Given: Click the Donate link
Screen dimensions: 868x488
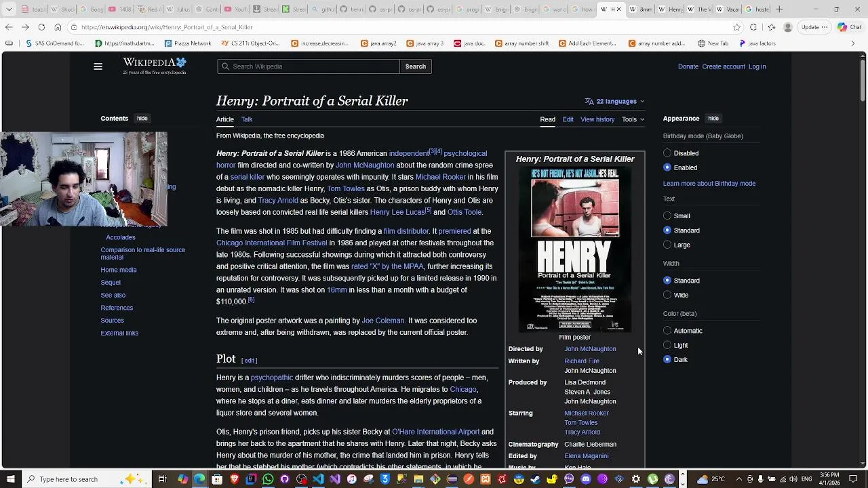Looking at the screenshot, I should (x=688, y=66).
